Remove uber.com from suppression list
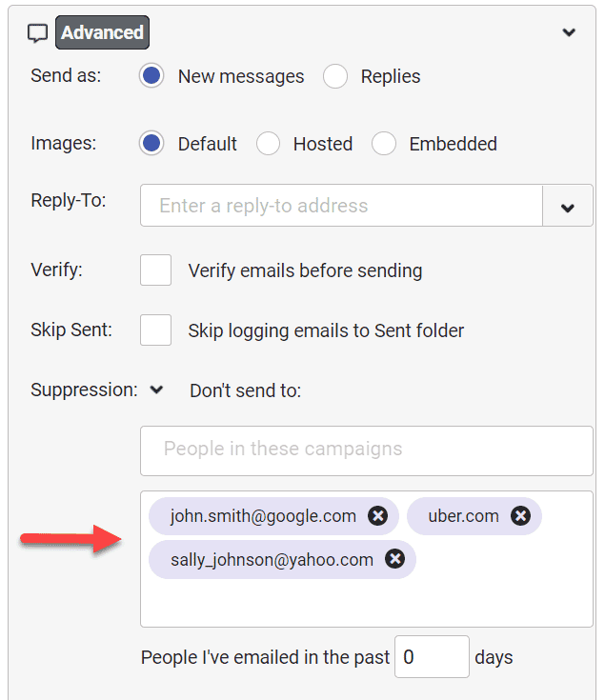Image resolution: width=605 pixels, height=700 pixels. [x=520, y=516]
